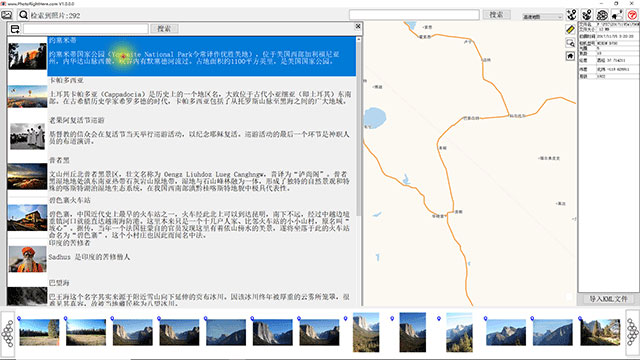The image size is (640, 360).
Task: Click the add-to-list icon beside the panel search field
Action: [x=15, y=29]
